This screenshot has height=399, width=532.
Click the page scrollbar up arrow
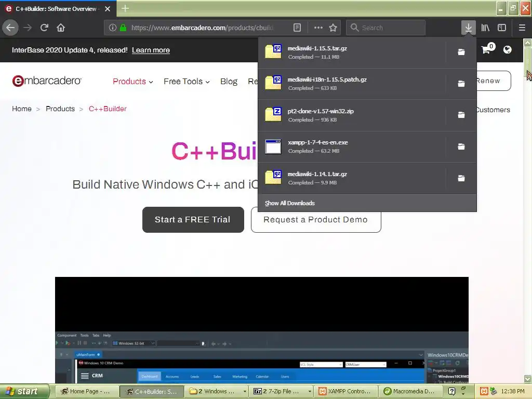527,43
